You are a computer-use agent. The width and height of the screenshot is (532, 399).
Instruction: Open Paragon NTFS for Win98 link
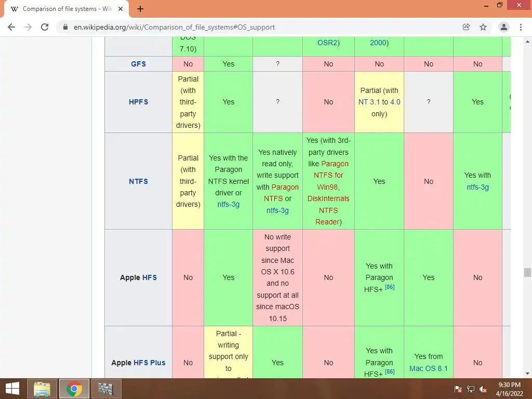328,176
